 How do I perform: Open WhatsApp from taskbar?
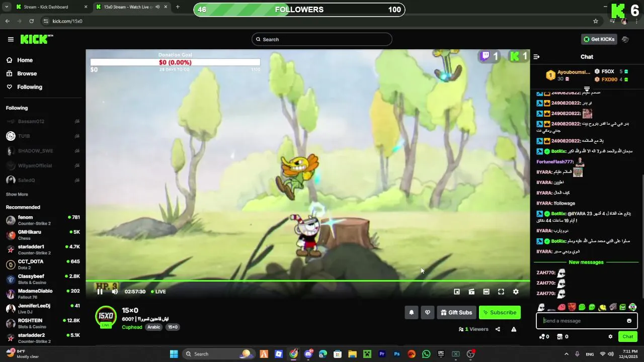pyautogui.click(x=426, y=354)
